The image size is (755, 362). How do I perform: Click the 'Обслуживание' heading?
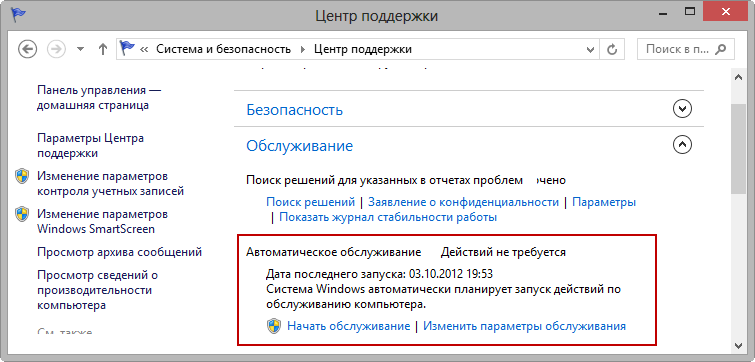299,145
